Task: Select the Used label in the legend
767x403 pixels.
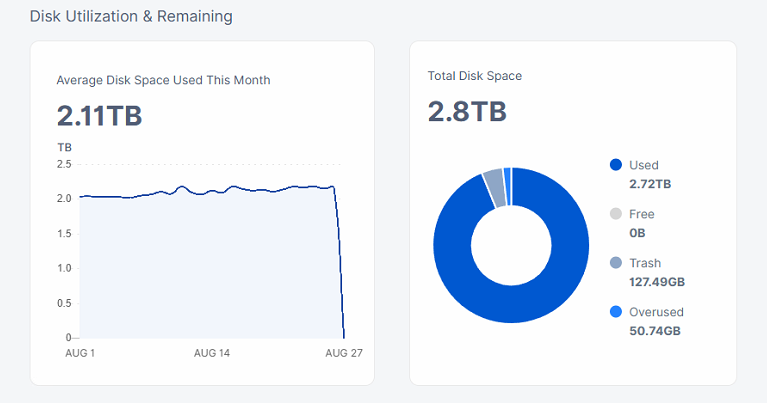Action: 644,165
